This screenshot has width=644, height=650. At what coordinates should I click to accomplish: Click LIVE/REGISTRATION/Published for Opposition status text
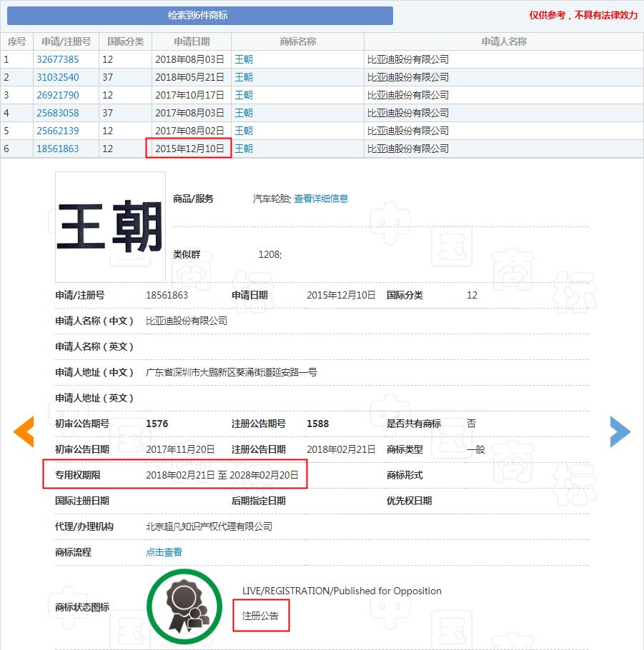342,591
